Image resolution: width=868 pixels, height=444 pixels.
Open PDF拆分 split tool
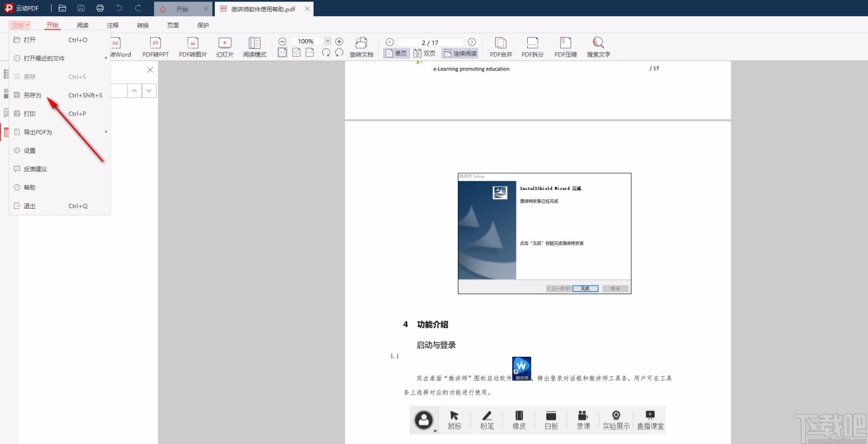click(x=532, y=47)
